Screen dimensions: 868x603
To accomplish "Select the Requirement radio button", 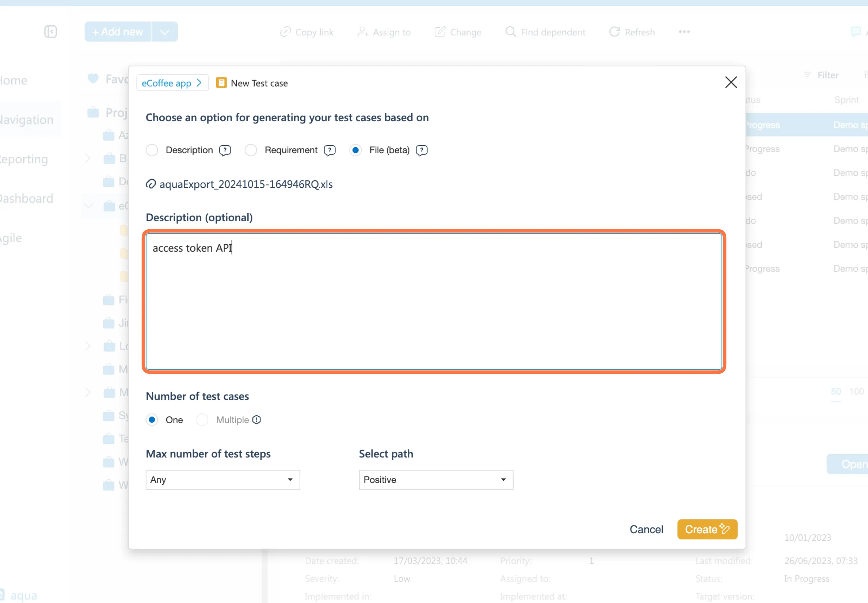I will point(251,150).
